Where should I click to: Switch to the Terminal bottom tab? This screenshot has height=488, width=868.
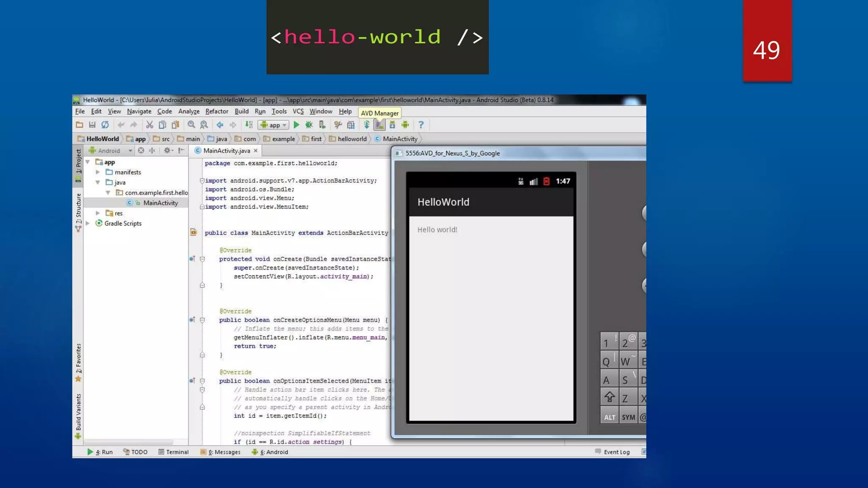point(173,452)
